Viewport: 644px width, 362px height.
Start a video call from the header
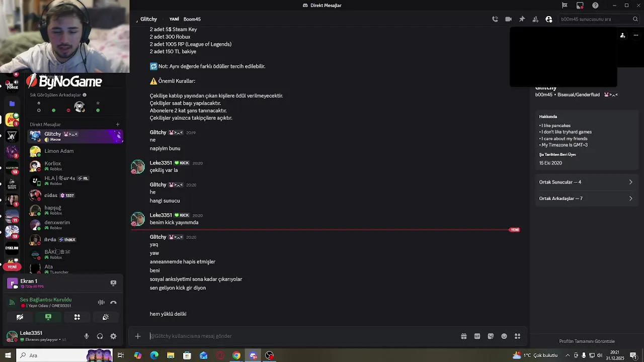508,19
